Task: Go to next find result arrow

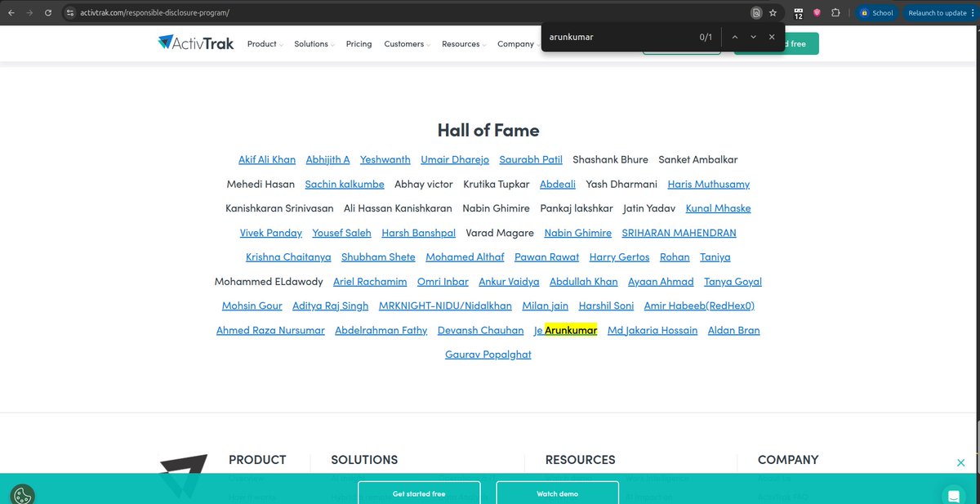Action: pyautogui.click(x=753, y=38)
